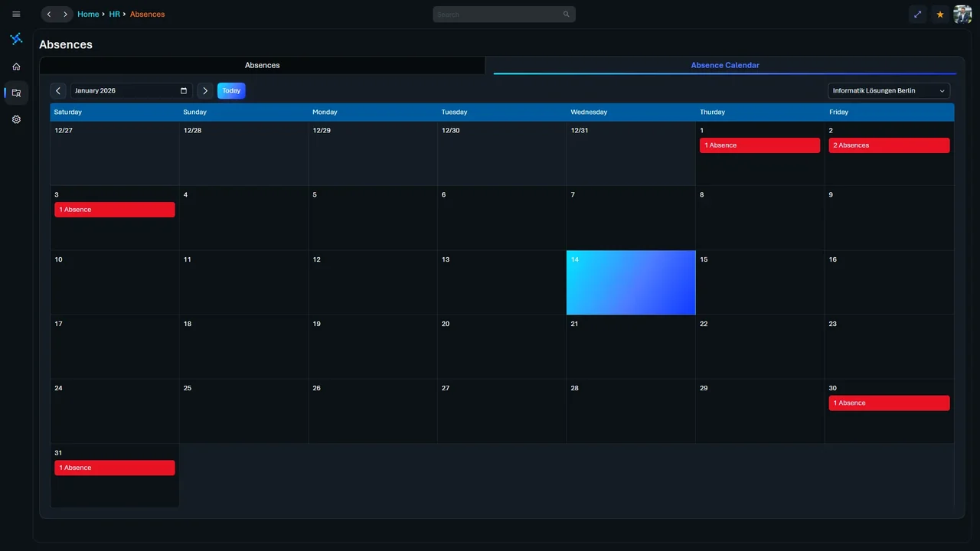Image resolution: width=980 pixels, height=551 pixels.
Task: Click the magnifier icon in the search box
Action: (x=567, y=14)
